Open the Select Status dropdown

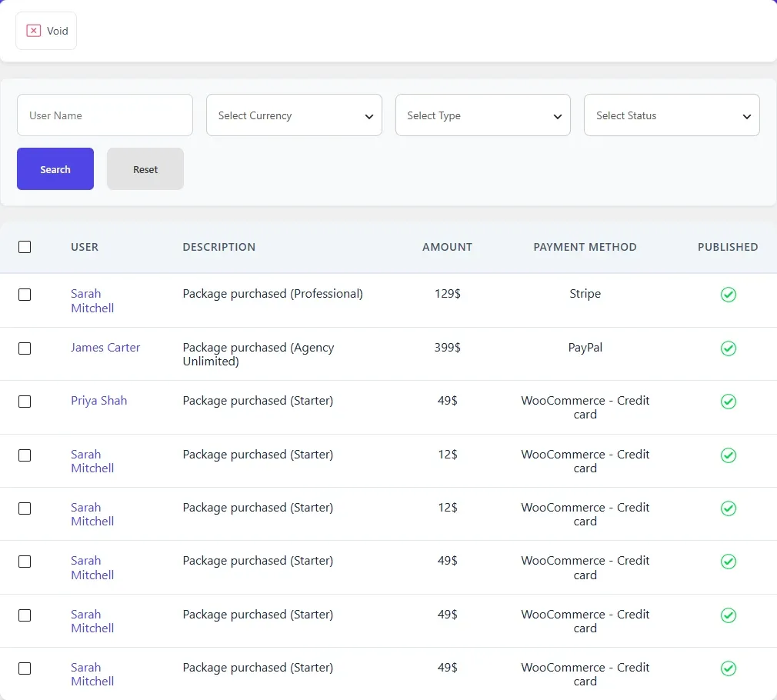(672, 115)
